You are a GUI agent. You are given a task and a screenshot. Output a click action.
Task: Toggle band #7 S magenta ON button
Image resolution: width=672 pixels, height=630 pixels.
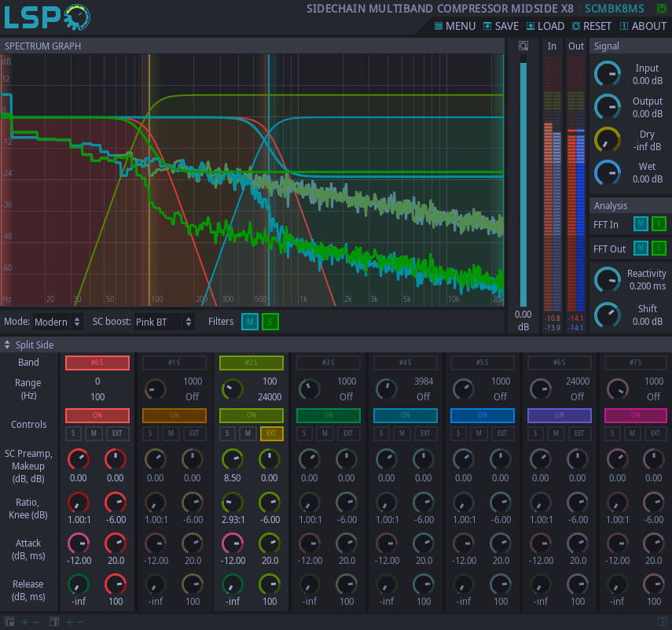[636, 415]
